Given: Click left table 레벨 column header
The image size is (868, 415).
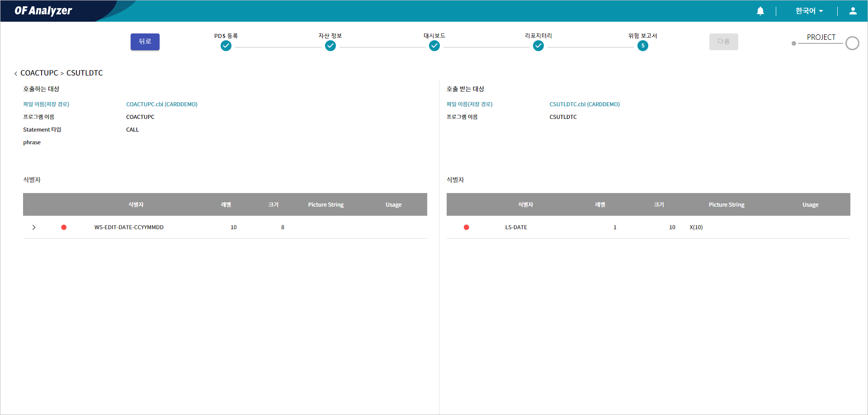Looking at the screenshot, I should pyautogui.click(x=226, y=205).
